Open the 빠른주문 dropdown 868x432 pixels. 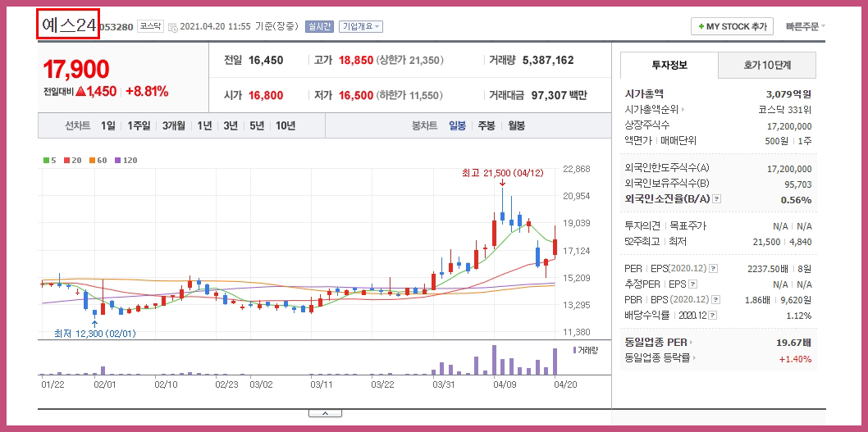tap(805, 26)
